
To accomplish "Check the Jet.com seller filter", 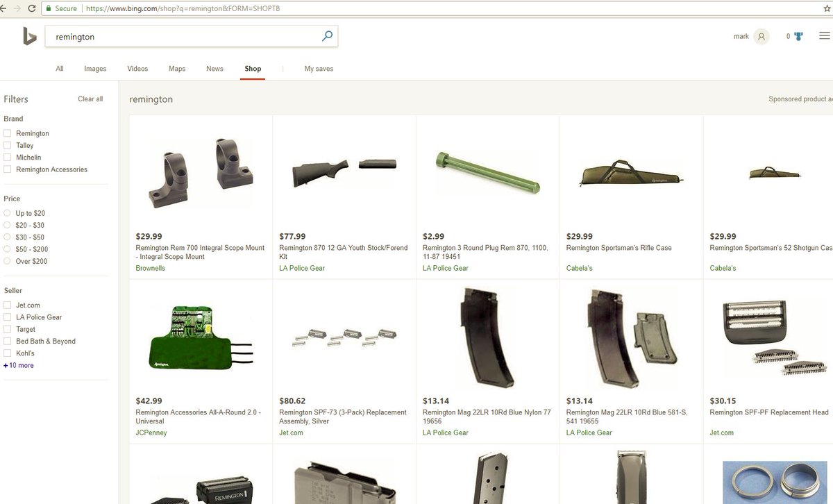I will coord(7,305).
